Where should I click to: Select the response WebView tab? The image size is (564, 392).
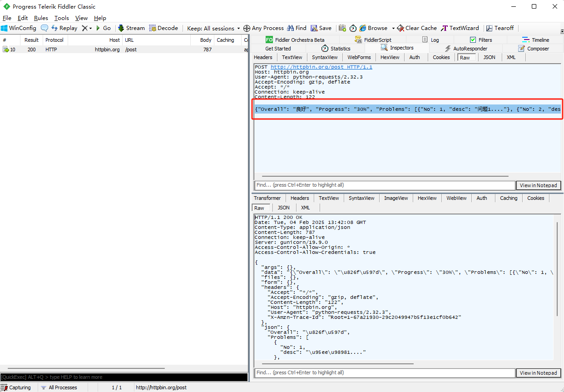pos(456,198)
